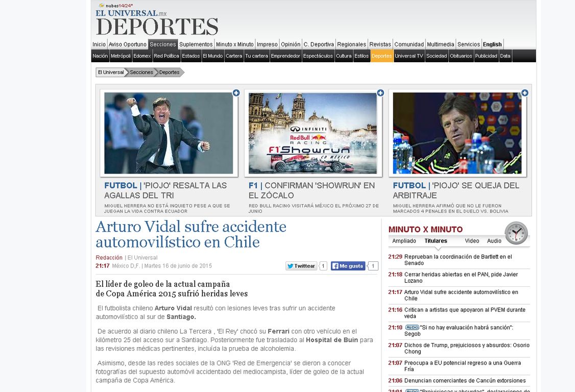This screenshot has width=575, height=392.
Task: Open Sociedad section
Action: [x=437, y=56]
